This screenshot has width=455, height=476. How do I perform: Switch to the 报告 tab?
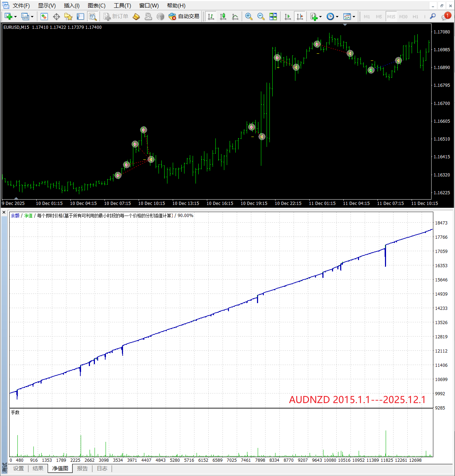82,469
